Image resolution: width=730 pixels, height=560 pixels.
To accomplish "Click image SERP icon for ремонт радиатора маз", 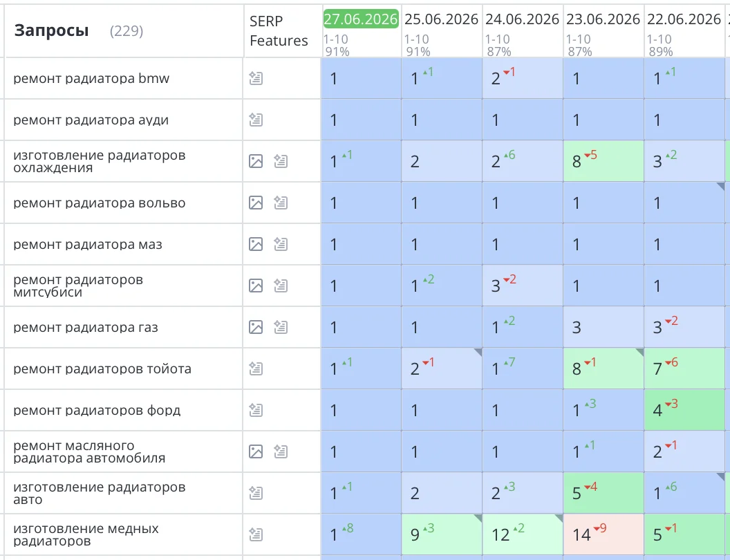I will [256, 244].
